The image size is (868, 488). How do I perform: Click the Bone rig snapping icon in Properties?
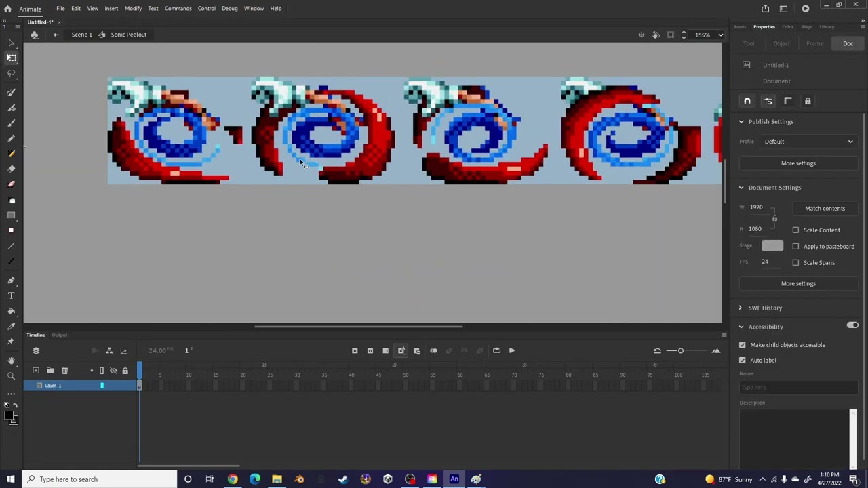(768, 101)
